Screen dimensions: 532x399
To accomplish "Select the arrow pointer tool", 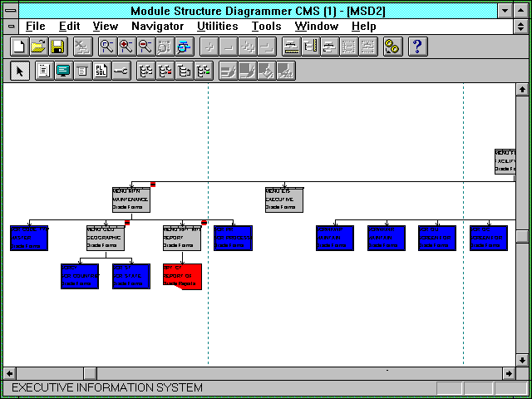I will point(21,71).
